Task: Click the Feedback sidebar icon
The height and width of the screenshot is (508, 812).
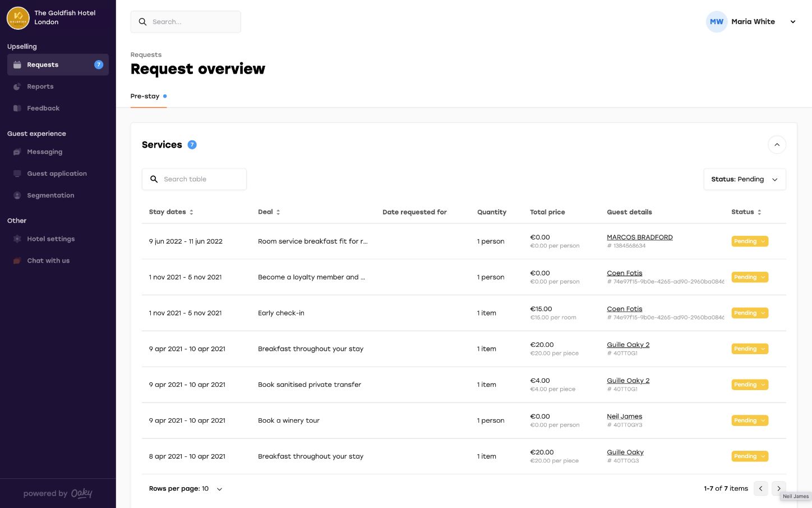Action: pyautogui.click(x=17, y=108)
